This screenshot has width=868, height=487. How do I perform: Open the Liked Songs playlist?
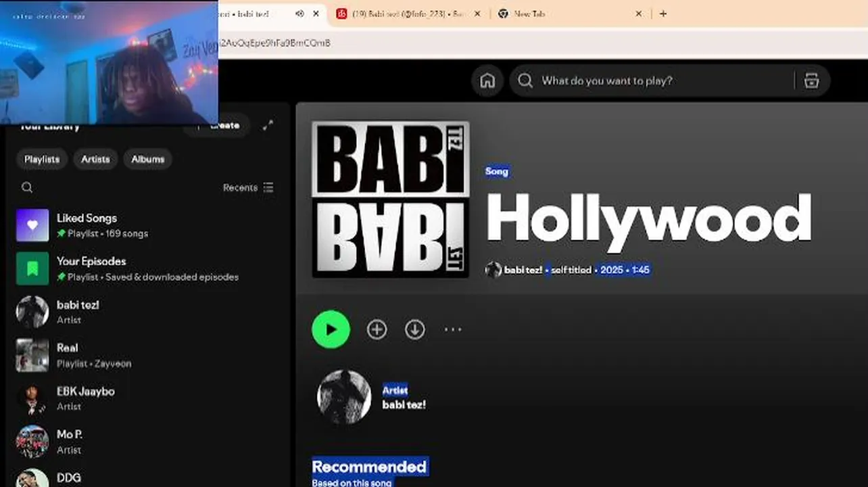[147, 225]
